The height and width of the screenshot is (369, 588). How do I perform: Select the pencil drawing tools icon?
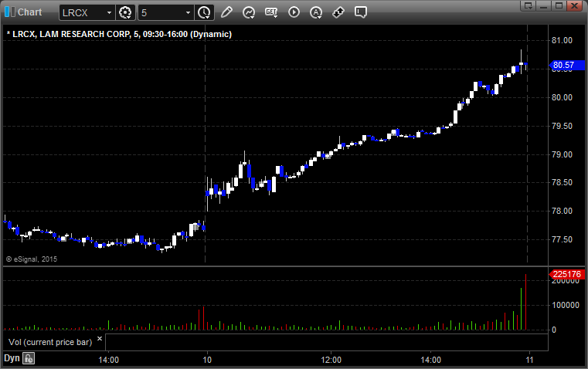[226, 12]
